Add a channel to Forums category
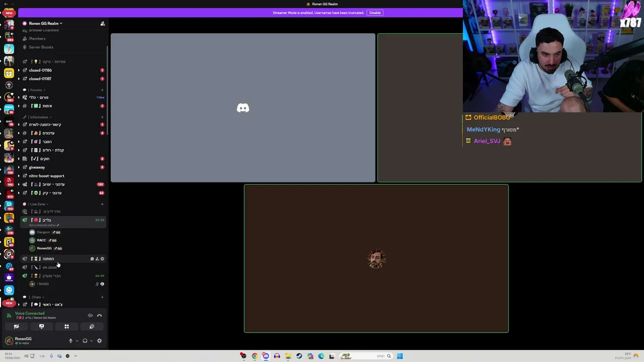Image resolution: width=644 pixels, height=362 pixels. coord(102,90)
